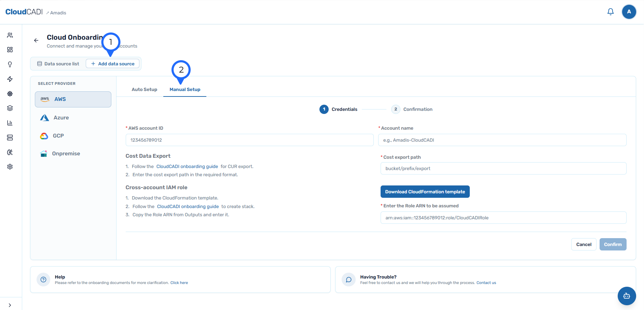Click the Credentials step indicator
Viewport: 644px width, 310px height.
[338, 109]
